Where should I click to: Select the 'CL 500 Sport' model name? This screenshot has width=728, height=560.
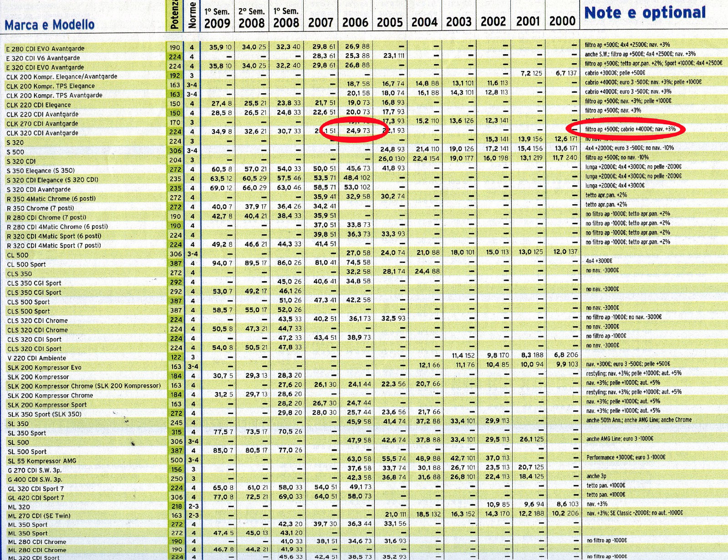(x=26, y=265)
